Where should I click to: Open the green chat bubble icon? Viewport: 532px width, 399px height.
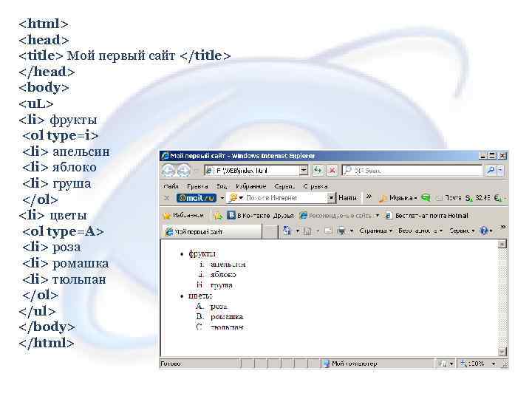(426, 198)
